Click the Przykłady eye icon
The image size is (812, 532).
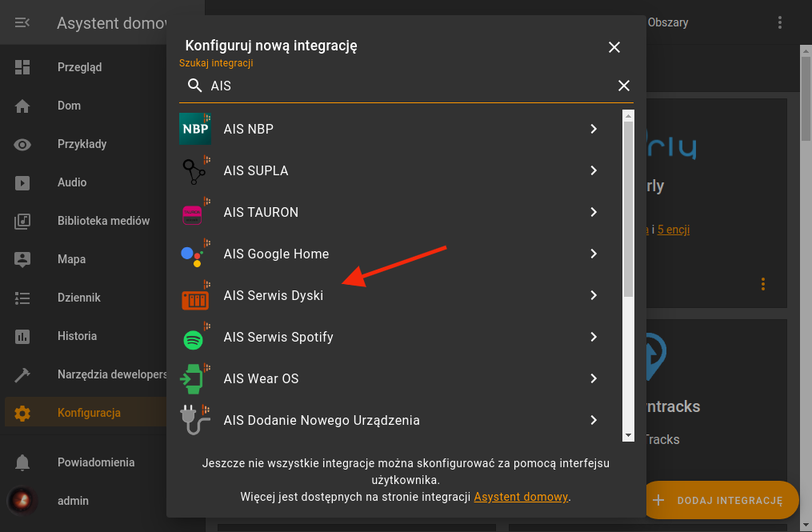pos(22,145)
